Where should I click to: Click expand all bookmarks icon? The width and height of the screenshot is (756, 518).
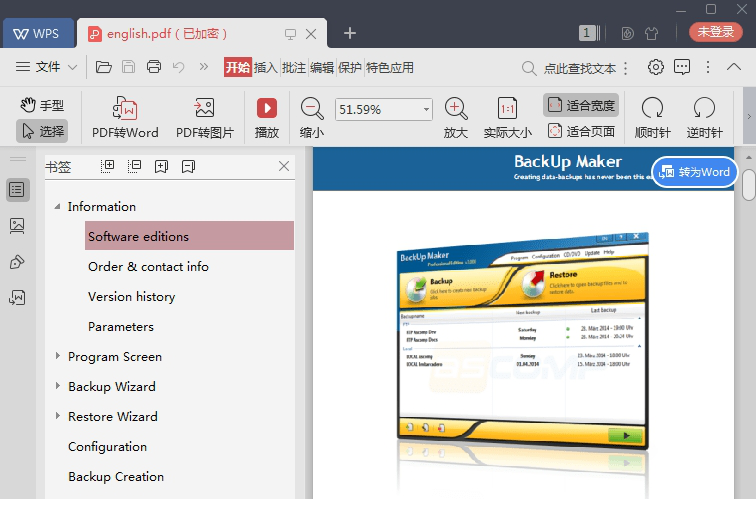click(x=107, y=166)
